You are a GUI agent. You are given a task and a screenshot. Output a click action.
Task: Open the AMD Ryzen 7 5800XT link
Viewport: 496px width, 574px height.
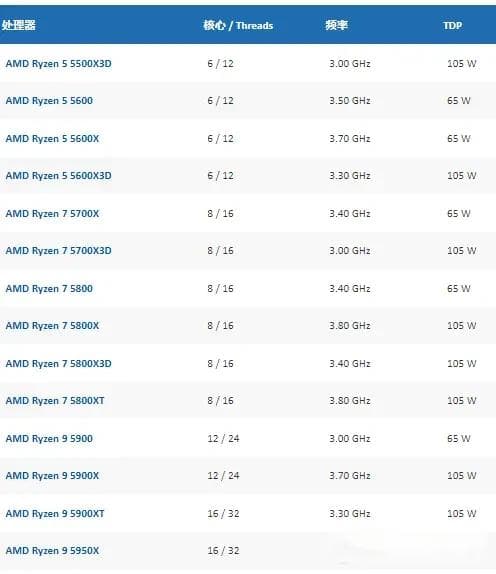point(55,401)
